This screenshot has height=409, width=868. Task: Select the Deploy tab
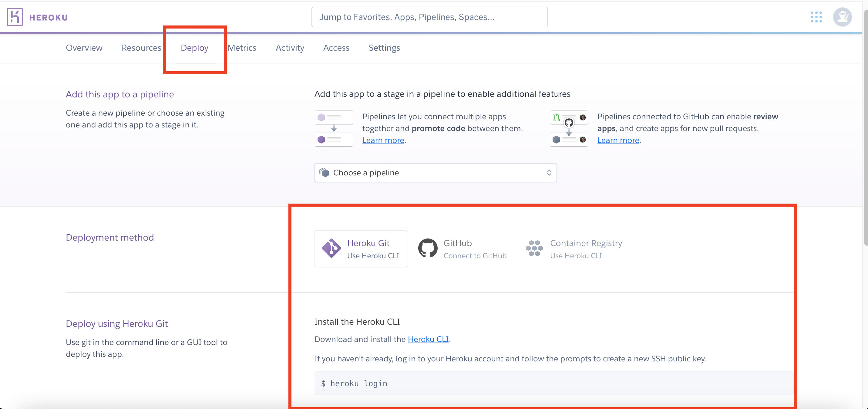194,48
